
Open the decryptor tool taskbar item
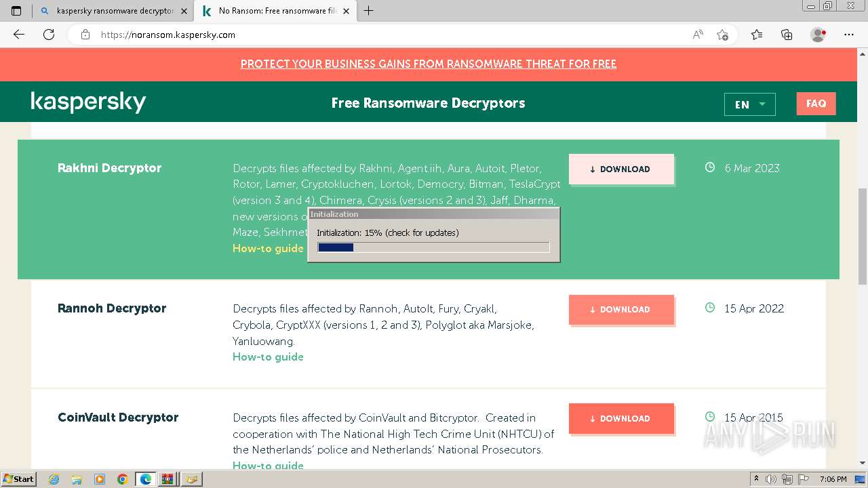192,479
